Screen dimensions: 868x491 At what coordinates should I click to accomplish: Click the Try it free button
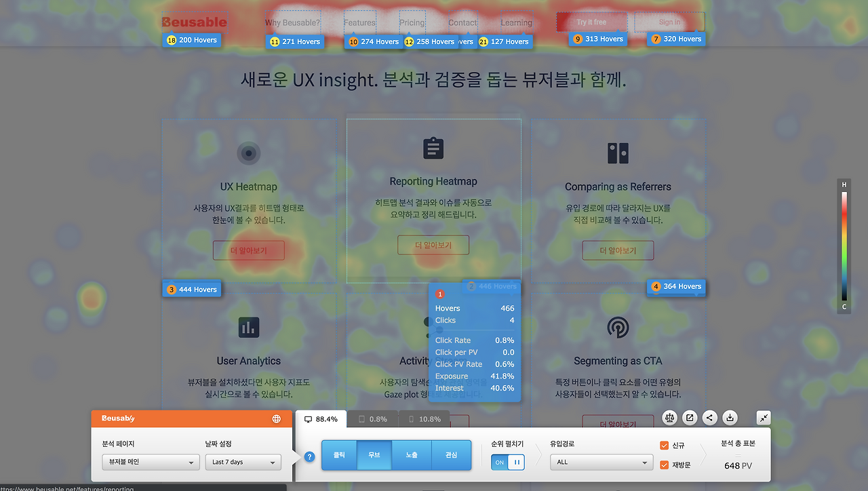coord(591,22)
